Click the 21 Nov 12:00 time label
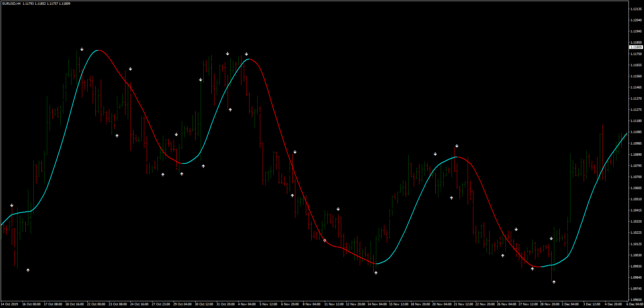 coord(463,304)
